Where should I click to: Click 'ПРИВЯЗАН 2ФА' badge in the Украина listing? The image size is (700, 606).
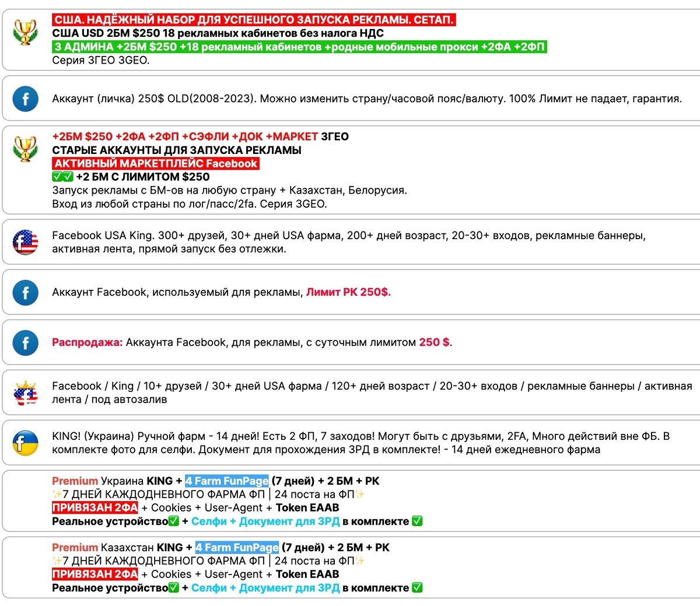point(95,507)
